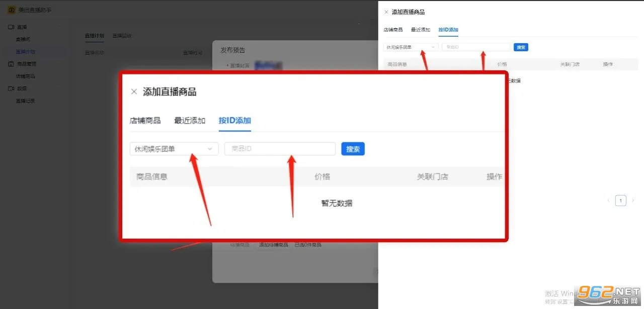
Task: Click the 商品管理 bag icon in sidebar
Action: (11, 64)
